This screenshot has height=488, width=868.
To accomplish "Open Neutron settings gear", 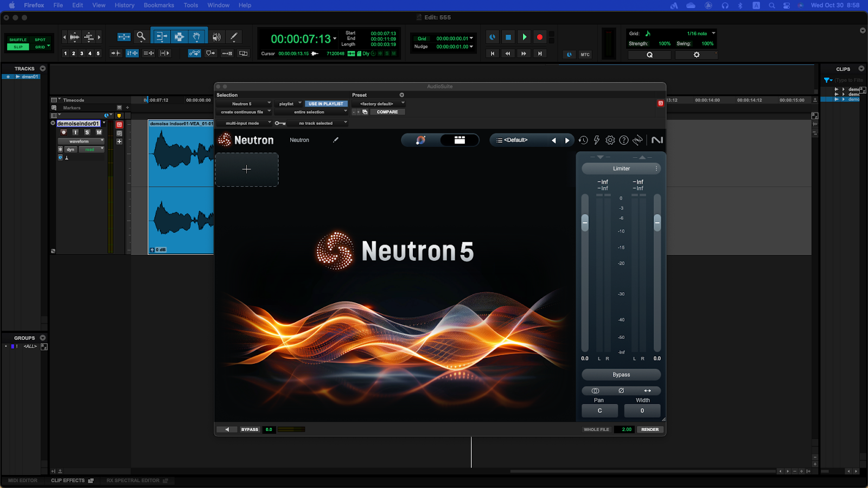I will (610, 140).
